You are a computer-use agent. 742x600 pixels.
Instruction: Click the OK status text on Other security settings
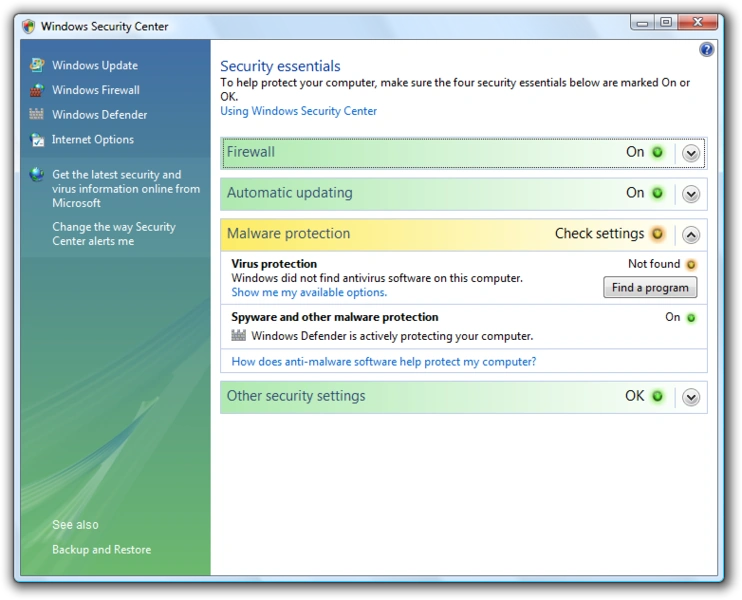(634, 396)
